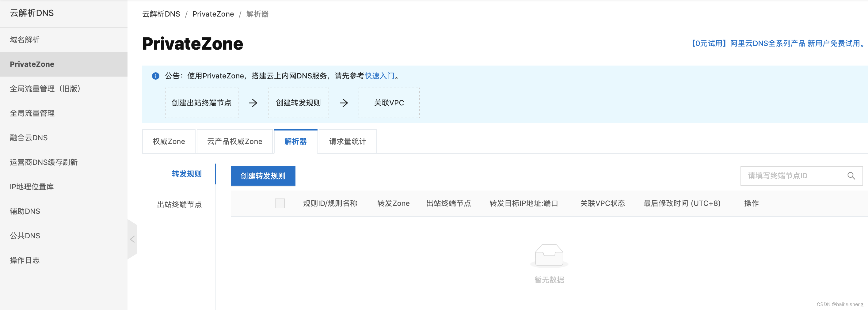
Task: Click the 请填写终端节点ID search field
Action: point(789,175)
